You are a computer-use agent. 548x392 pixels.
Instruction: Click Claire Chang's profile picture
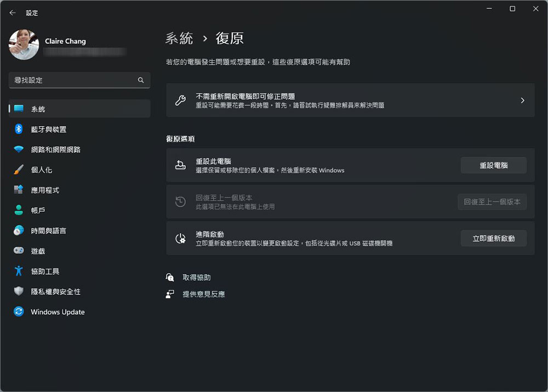point(24,45)
